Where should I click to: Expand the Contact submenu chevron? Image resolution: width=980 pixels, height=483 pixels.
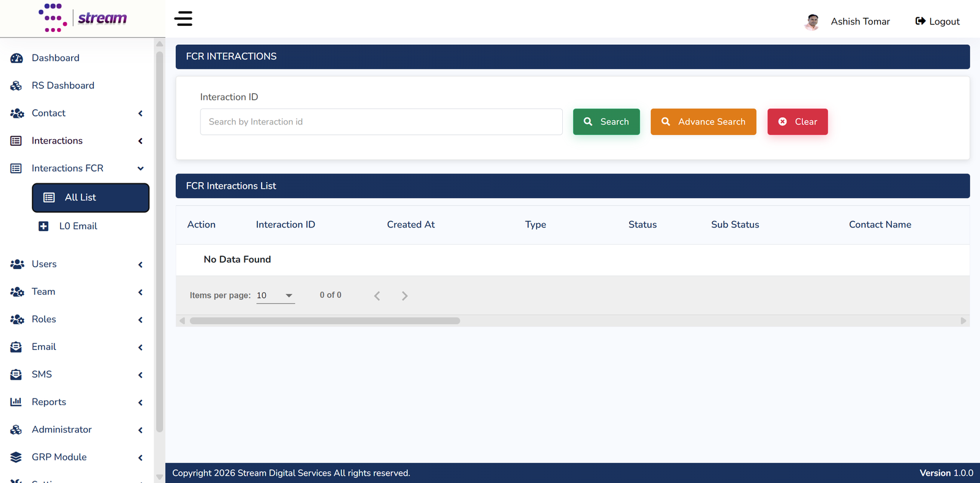pyautogui.click(x=140, y=113)
